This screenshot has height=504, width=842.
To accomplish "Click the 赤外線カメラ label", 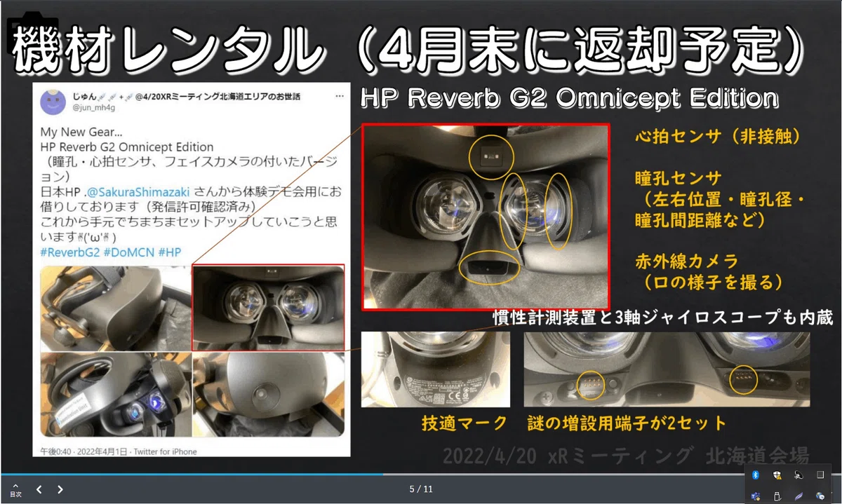I will click(x=686, y=263).
